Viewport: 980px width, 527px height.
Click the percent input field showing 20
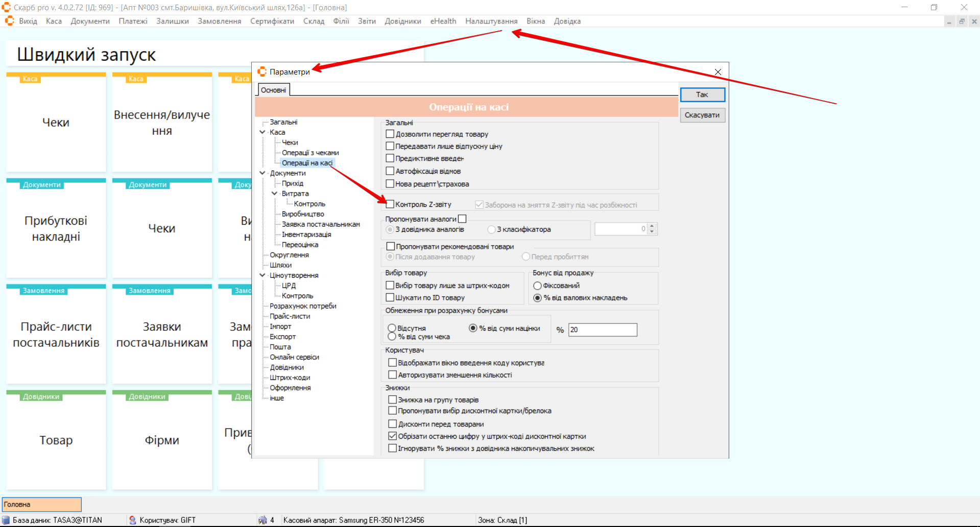tap(603, 330)
